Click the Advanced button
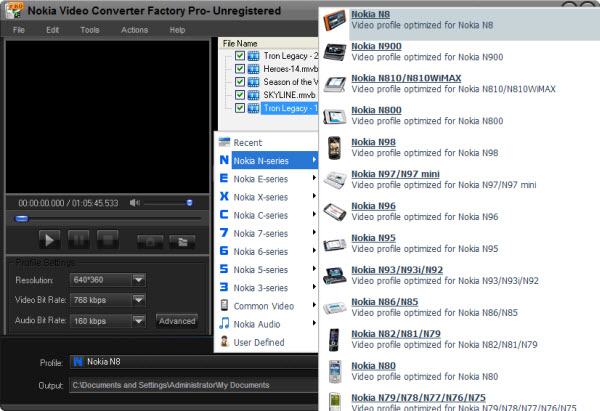Screen dimensions: 600x411 point(177,321)
